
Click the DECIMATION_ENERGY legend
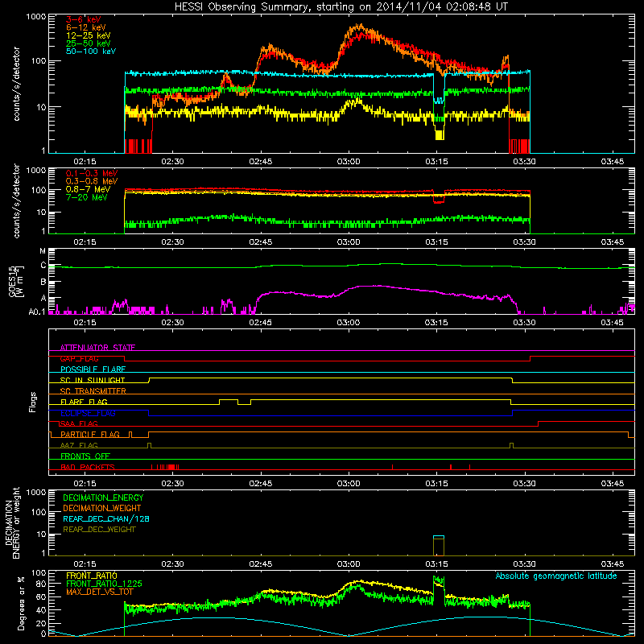[x=103, y=497]
